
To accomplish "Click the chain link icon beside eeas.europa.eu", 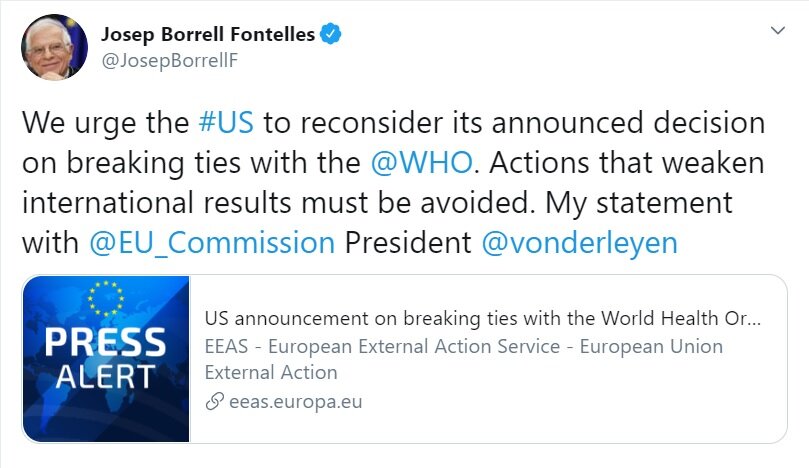I will tap(215, 401).
